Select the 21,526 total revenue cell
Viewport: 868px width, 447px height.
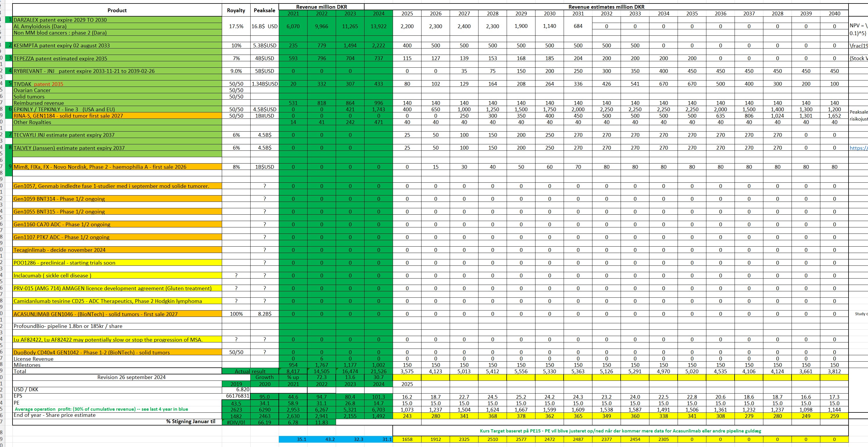[x=379, y=371]
